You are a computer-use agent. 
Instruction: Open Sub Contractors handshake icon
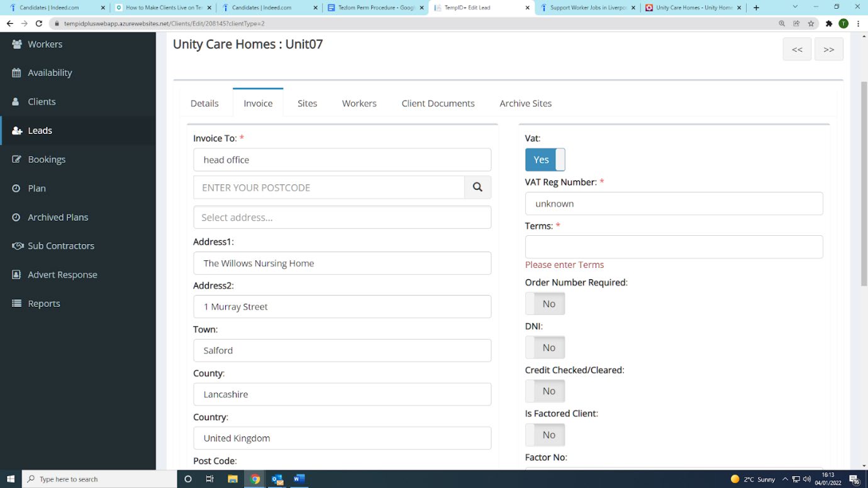click(17, 246)
